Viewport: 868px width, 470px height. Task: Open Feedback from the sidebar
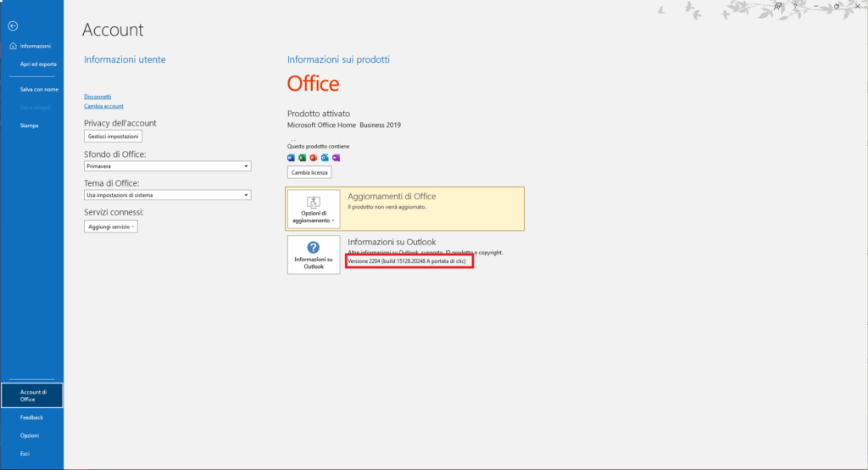tap(32, 417)
